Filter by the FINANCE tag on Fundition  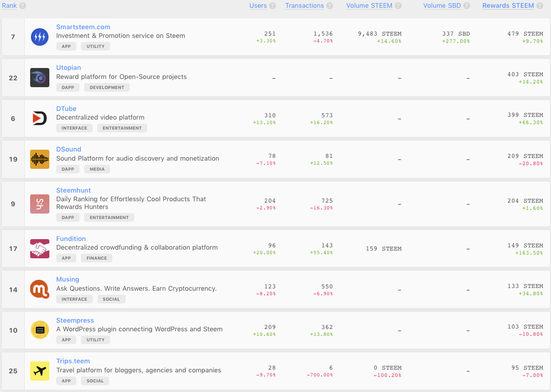point(96,258)
